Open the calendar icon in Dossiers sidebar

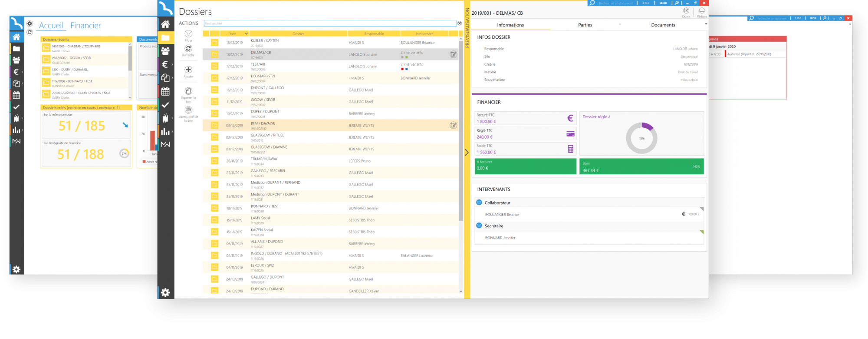[x=165, y=91]
